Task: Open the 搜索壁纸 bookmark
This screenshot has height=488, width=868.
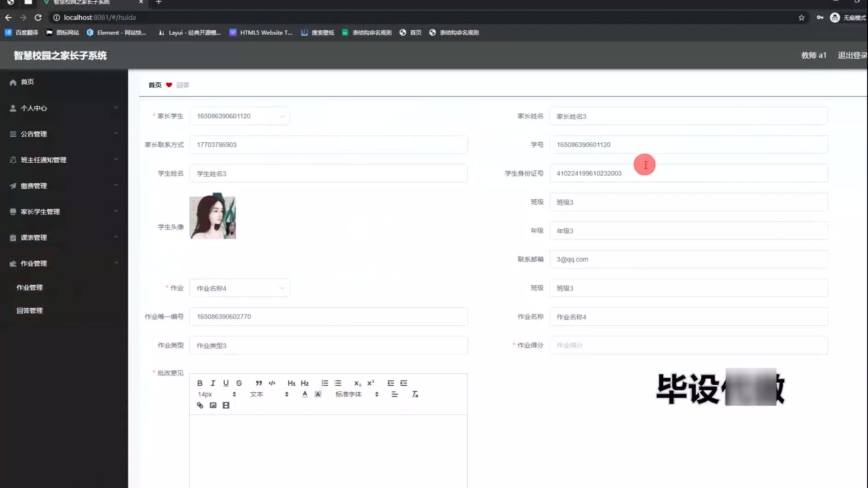Action: point(318,33)
